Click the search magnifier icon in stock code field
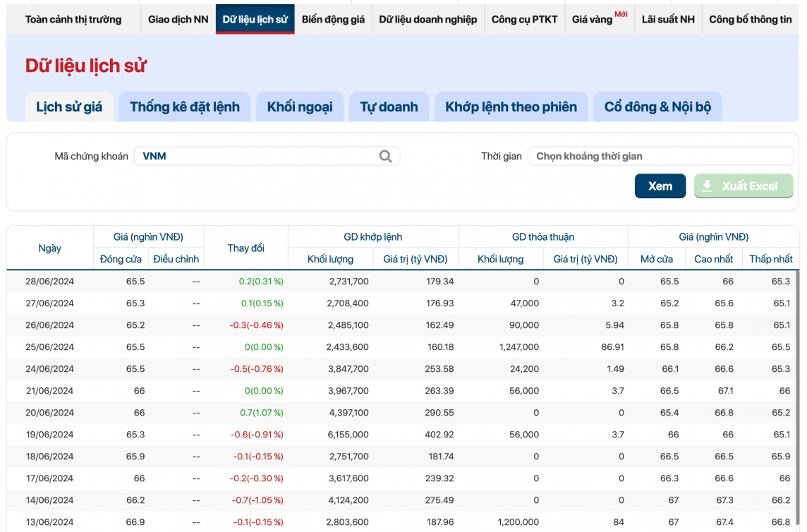807x532 pixels. pos(385,156)
